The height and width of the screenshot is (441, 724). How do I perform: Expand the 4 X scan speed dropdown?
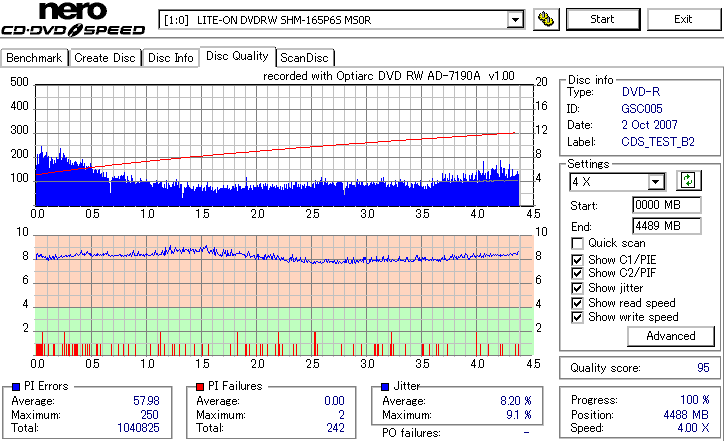655,182
